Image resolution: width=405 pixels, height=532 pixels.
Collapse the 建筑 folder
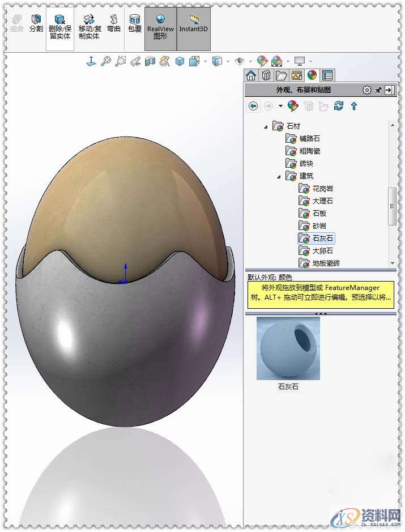tap(279, 177)
